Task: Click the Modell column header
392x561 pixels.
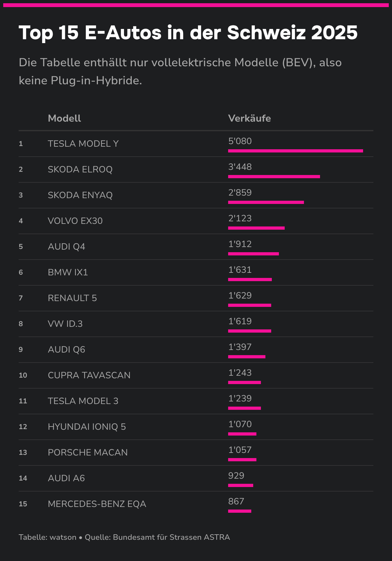Action: (64, 118)
